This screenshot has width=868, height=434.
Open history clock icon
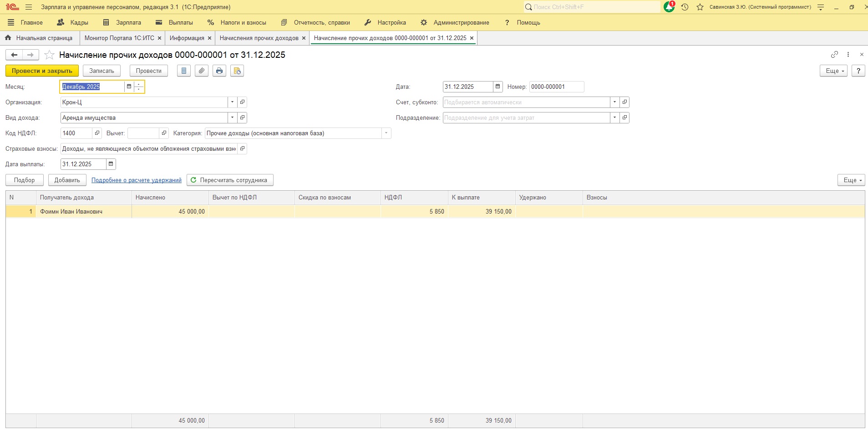click(685, 7)
